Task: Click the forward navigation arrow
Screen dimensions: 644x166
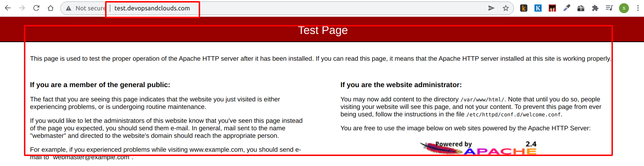Action: point(22,8)
